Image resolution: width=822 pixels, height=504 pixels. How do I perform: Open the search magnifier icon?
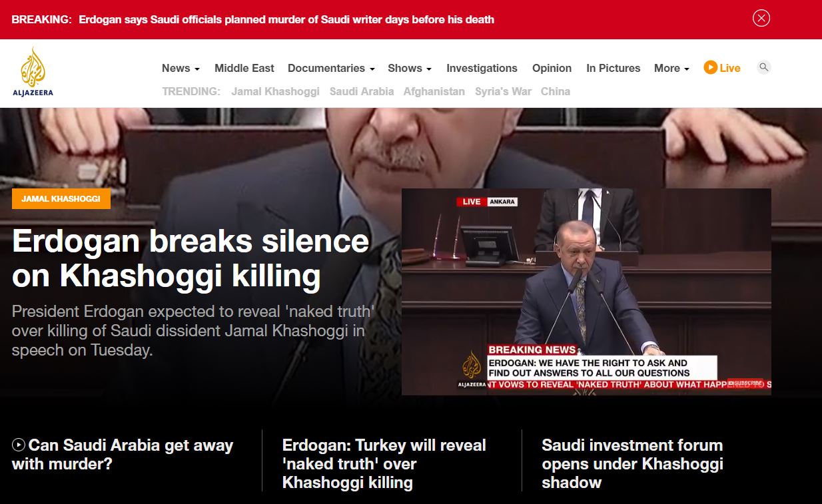tap(764, 67)
